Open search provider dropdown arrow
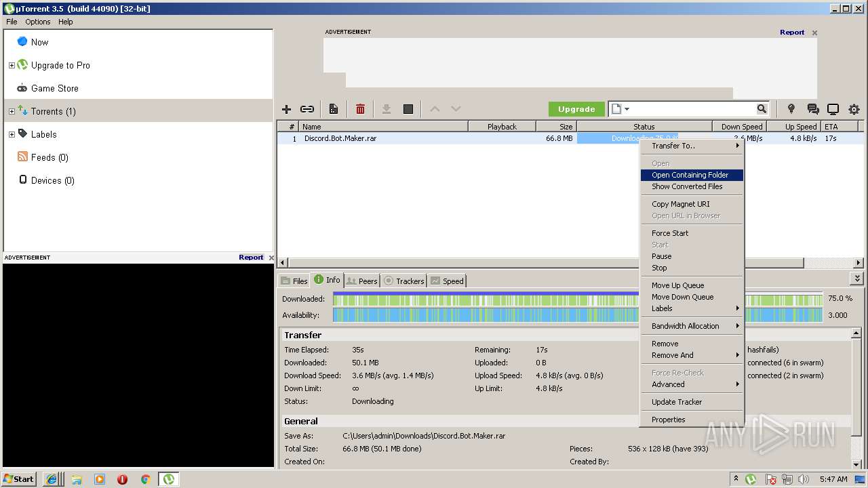The height and width of the screenshot is (488, 868). click(627, 109)
